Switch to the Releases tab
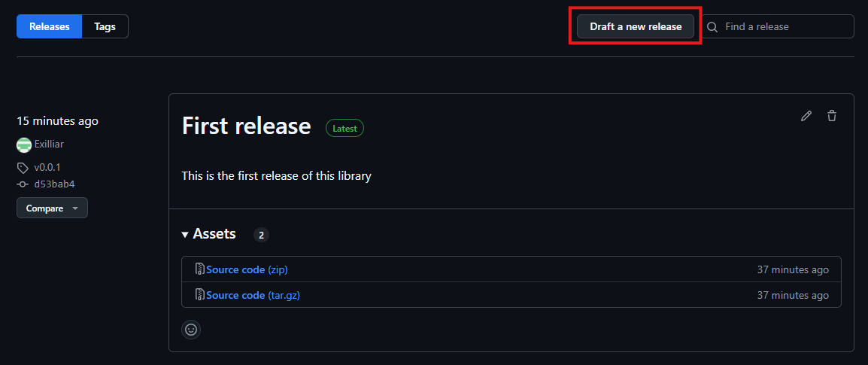Image resolution: width=868 pixels, height=365 pixels. [x=50, y=26]
